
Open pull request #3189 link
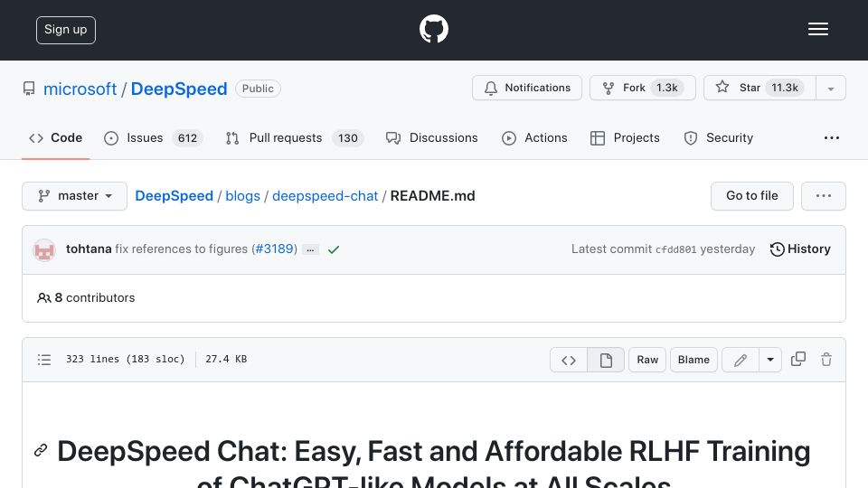274,249
